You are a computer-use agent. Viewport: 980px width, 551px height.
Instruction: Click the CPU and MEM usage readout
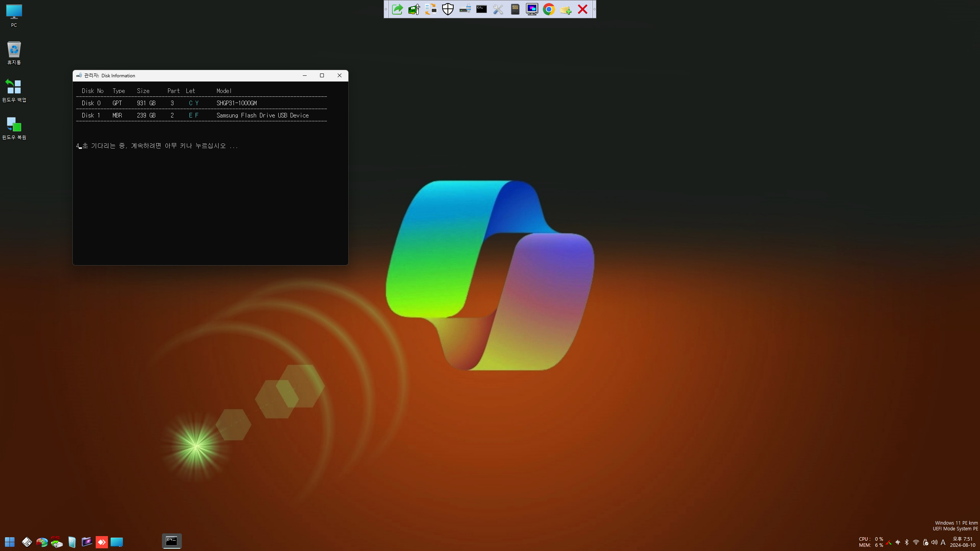point(871,542)
